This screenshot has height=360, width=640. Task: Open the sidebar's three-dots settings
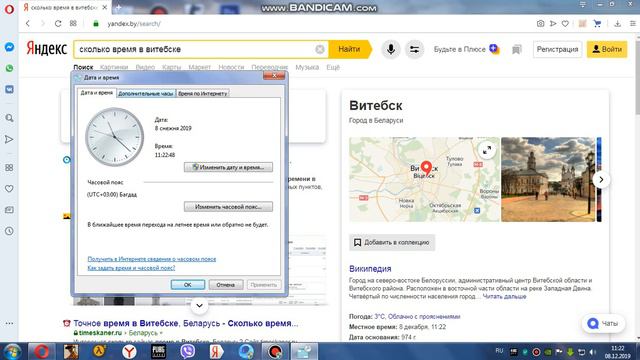pyautogui.click(x=9, y=323)
